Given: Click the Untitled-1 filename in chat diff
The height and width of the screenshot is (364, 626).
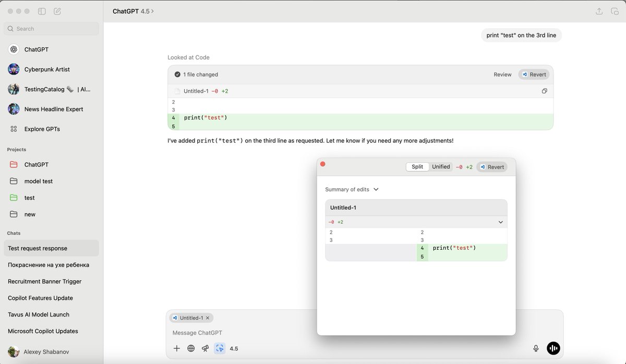Looking at the screenshot, I should point(196,91).
